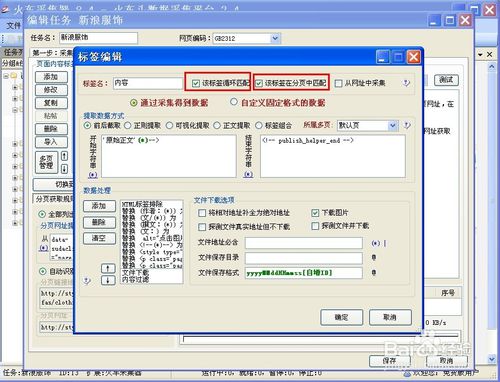The width and height of the screenshot is (500, 382).
Task: Click 结束字符串 text area
Action: (333, 156)
